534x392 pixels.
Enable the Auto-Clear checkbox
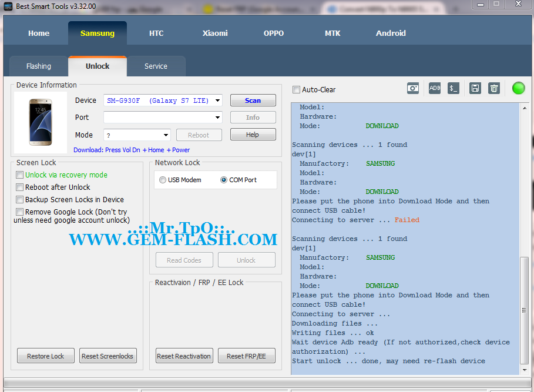click(x=296, y=89)
